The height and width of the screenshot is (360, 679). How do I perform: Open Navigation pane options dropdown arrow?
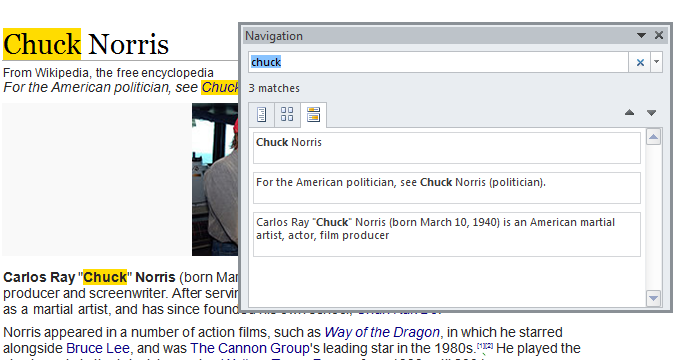641,36
